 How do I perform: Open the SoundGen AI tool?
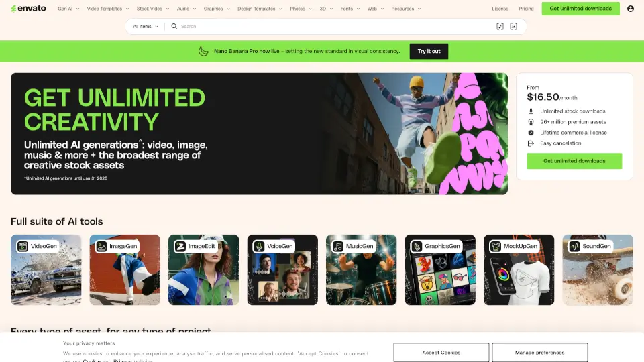(597, 269)
